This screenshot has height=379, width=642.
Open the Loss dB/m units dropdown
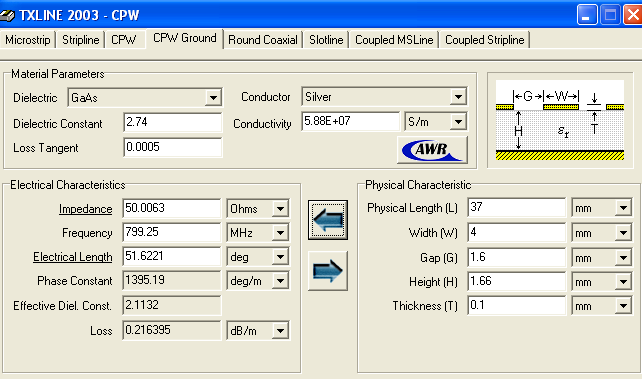pos(280,331)
